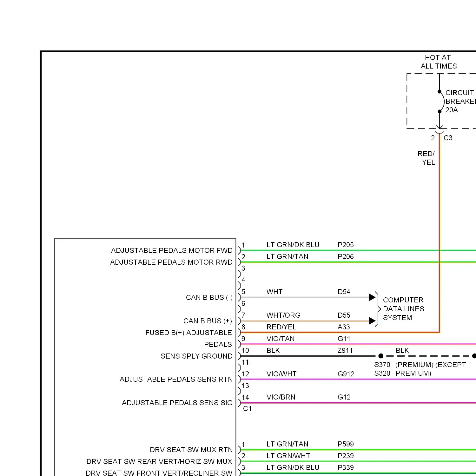Click the 'LT GRN/DK BLU' label near P205

point(293,245)
